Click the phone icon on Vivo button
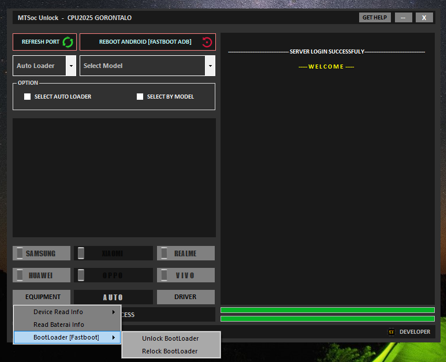The image size is (446, 362). tap(164, 275)
